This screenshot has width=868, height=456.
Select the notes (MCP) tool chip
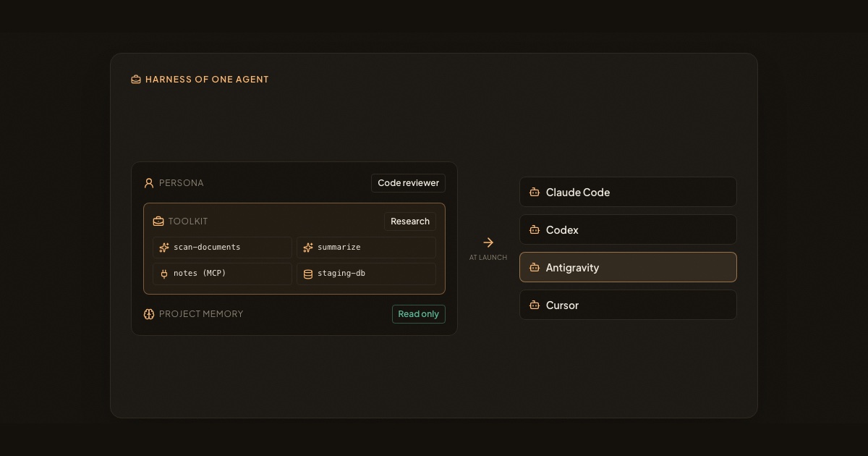tap(222, 274)
